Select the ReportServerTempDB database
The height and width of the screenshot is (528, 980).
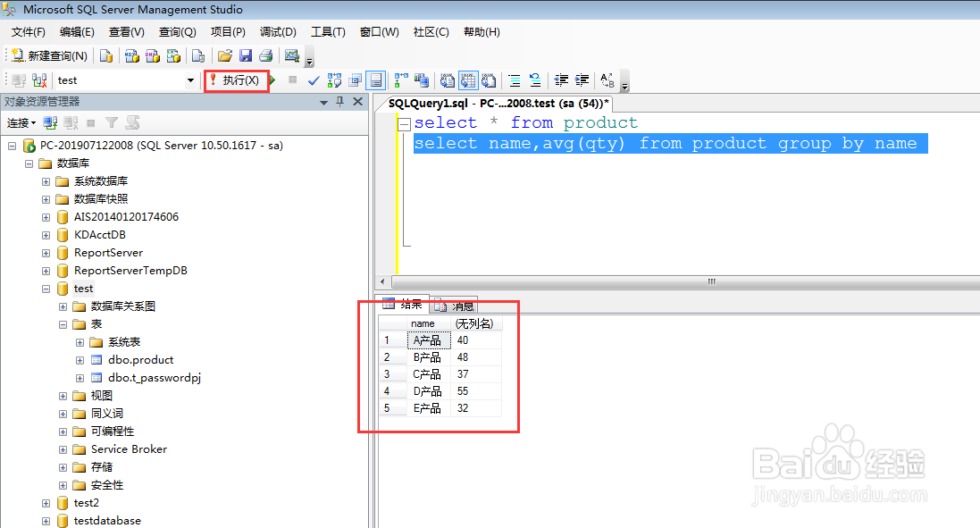click(130, 271)
